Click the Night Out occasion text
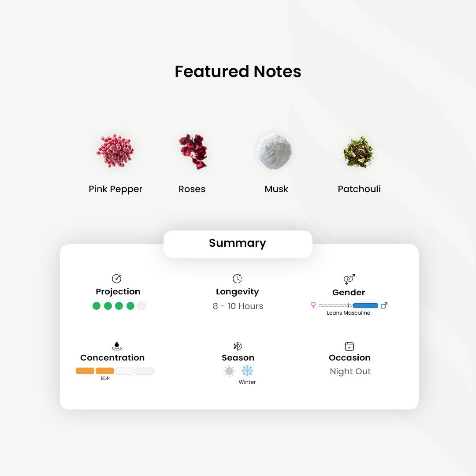Image resolution: width=476 pixels, height=476 pixels. tap(350, 372)
